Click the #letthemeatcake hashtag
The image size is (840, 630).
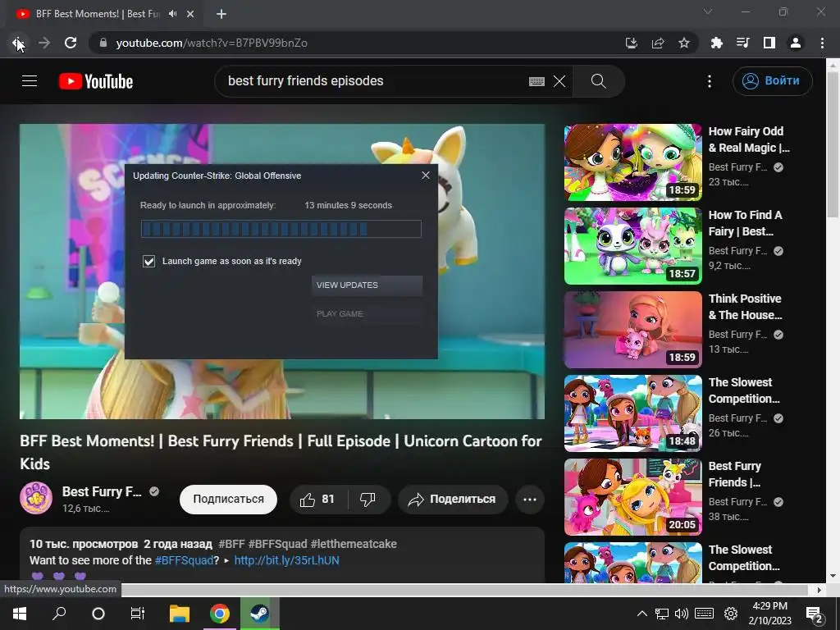click(x=354, y=544)
